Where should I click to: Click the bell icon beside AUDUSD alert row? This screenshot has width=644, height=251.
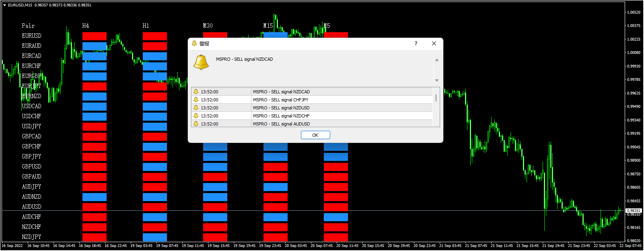[x=196, y=123]
